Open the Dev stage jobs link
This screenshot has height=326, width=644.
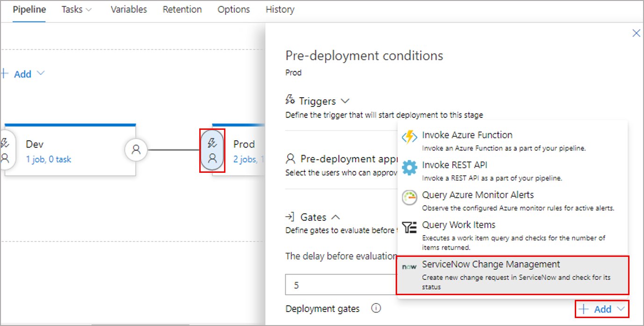tap(49, 159)
